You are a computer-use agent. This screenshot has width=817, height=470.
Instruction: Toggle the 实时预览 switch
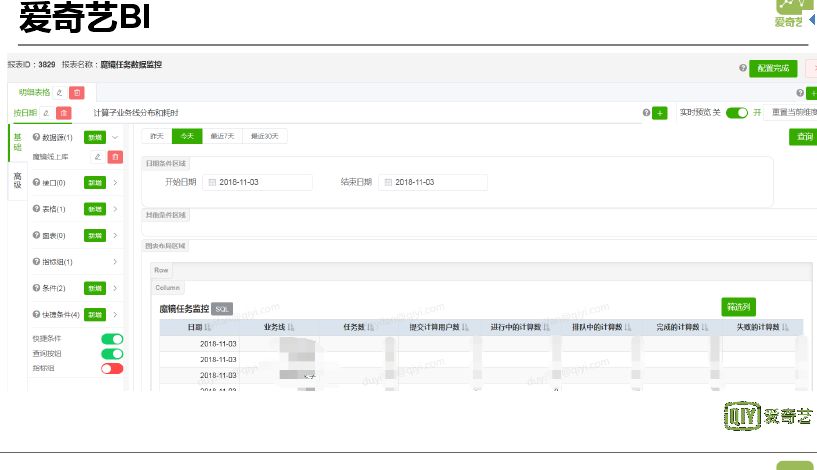737,113
